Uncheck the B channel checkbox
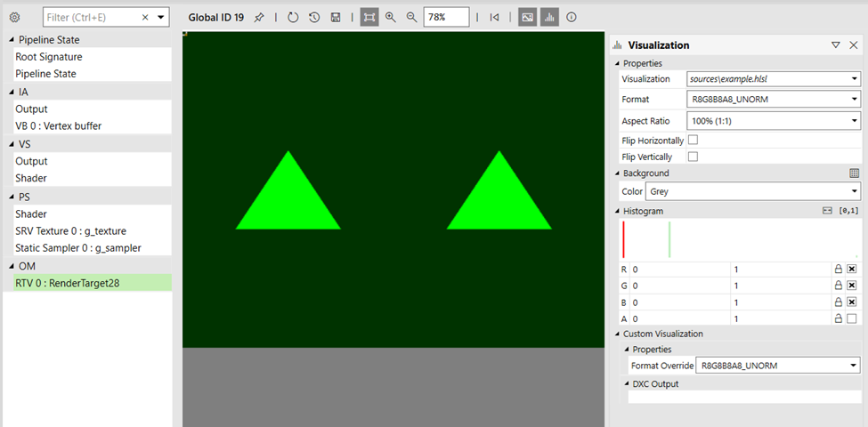The height and width of the screenshot is (427, 868). point(852,302)
